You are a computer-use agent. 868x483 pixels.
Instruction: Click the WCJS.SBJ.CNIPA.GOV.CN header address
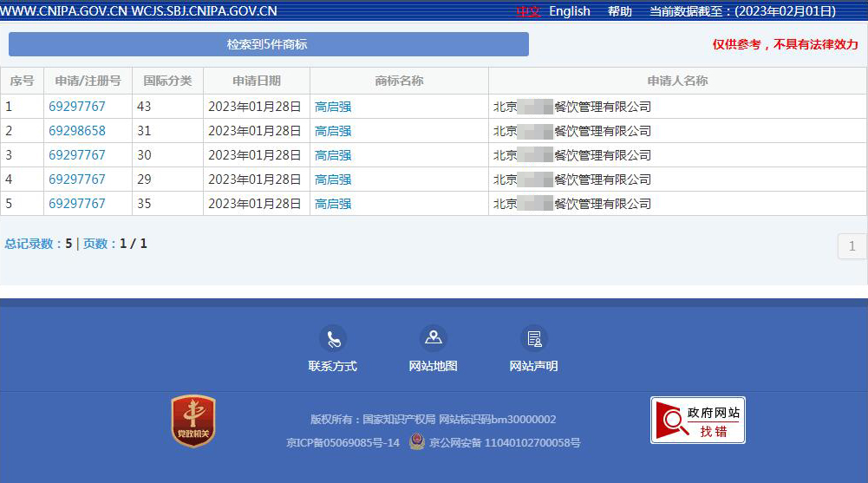click(205, 11)
